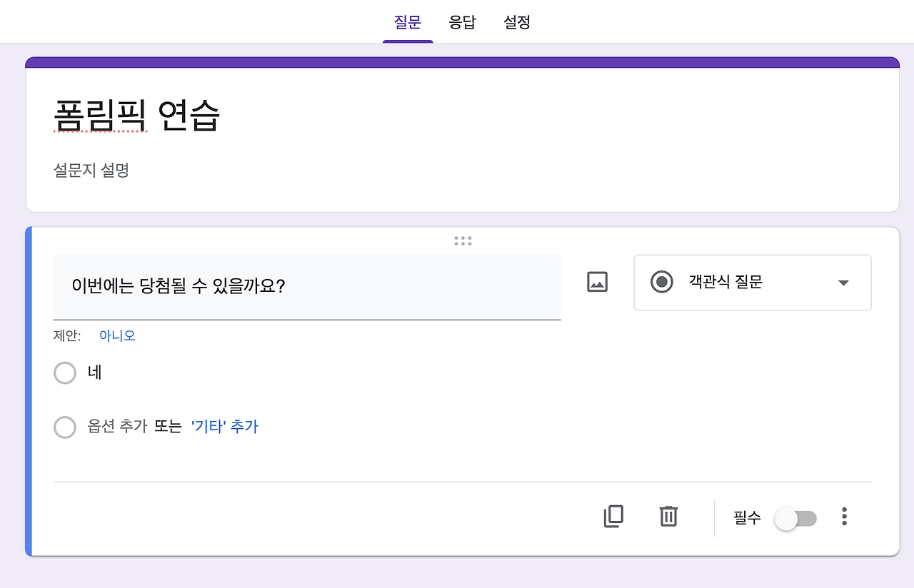Click the radio icon inside the question type selector
Image resolution: width=914 pixels, height=588 pixels.
(x=661, y=282)
